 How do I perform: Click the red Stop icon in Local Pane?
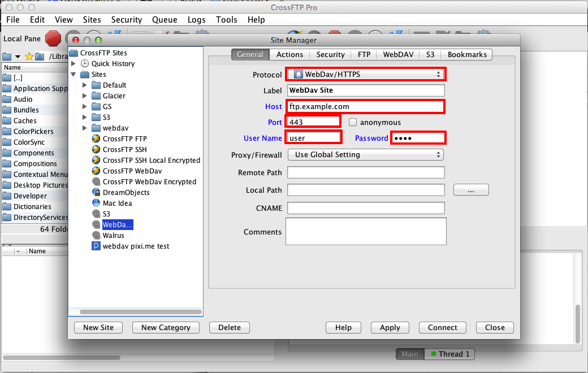pyautogui.click(x=53, y=38)
